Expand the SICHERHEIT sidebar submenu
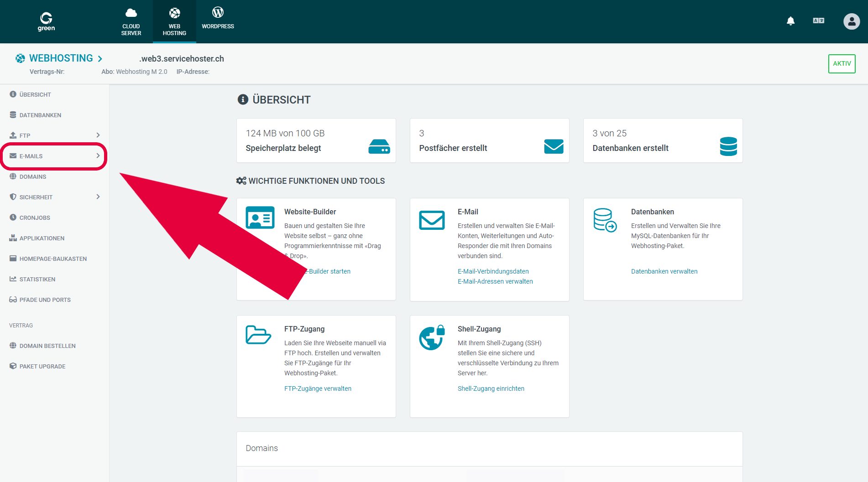Viewport: 868px width, 482px height. 98,197
